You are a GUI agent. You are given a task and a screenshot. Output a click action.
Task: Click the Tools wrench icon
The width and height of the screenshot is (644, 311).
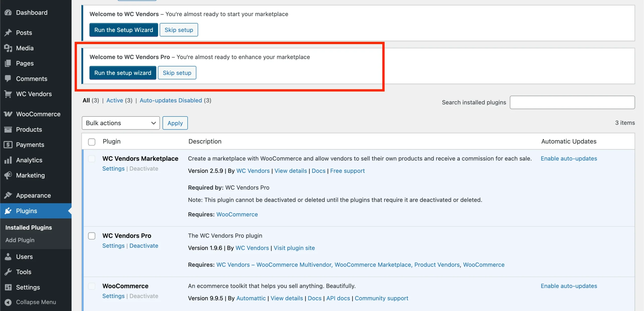8,272
